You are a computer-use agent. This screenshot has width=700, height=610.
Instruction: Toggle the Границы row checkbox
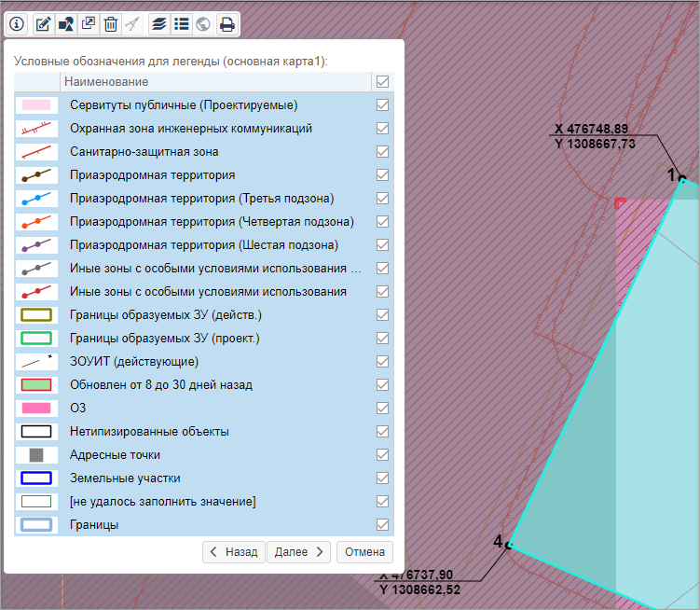pyautogui.click(x=382, y=524)
